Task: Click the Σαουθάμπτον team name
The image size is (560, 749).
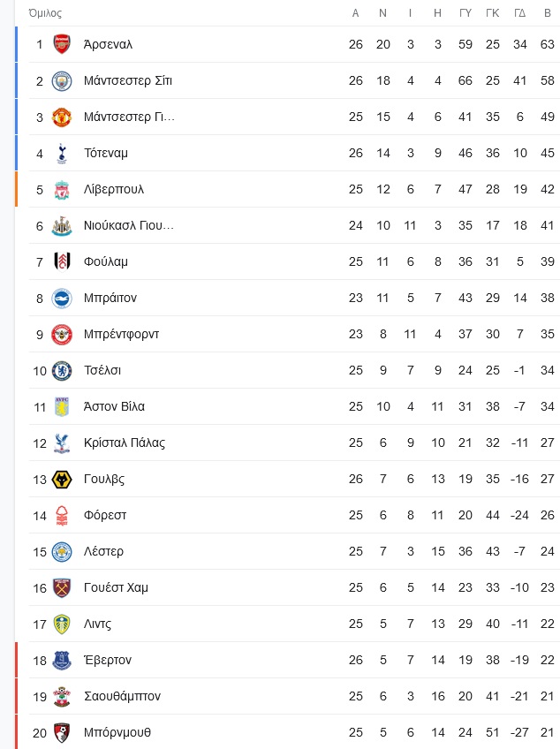Action: coord(122,697)
